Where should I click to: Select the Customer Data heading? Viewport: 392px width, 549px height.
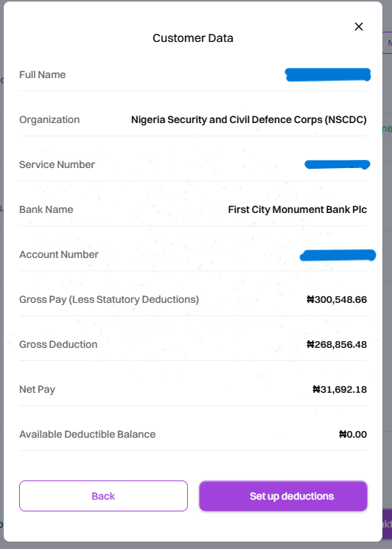193,38
